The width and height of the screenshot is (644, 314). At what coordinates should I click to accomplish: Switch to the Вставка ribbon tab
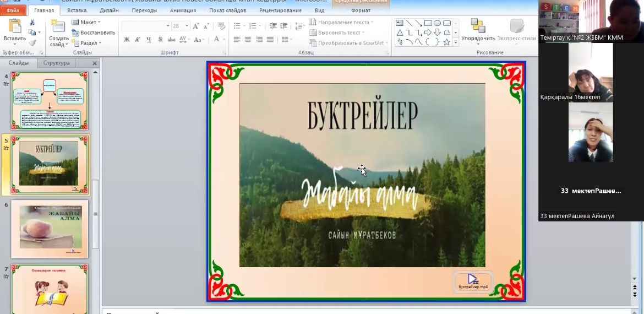tap(77, 10)
